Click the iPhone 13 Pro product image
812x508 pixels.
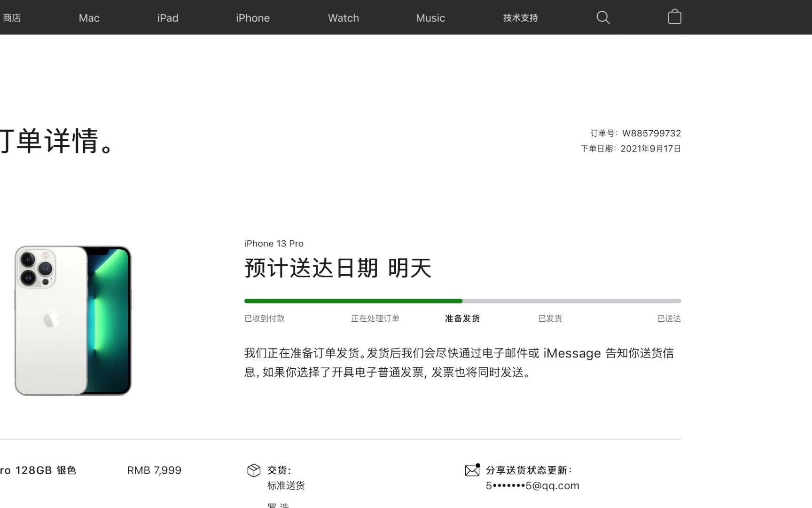click(73, 320)
